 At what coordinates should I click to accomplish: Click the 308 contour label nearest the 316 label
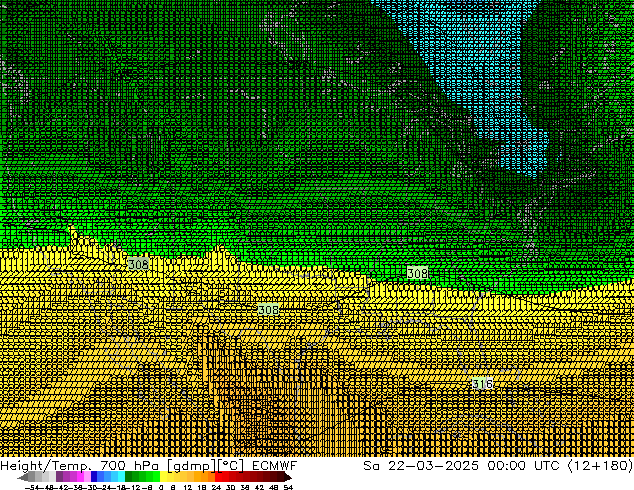point(417,273)
